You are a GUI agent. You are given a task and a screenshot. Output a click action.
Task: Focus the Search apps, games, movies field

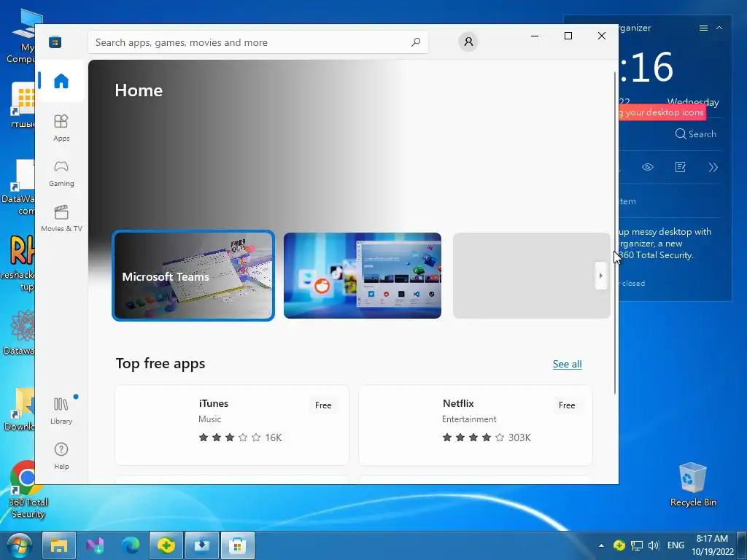point(258,42)
